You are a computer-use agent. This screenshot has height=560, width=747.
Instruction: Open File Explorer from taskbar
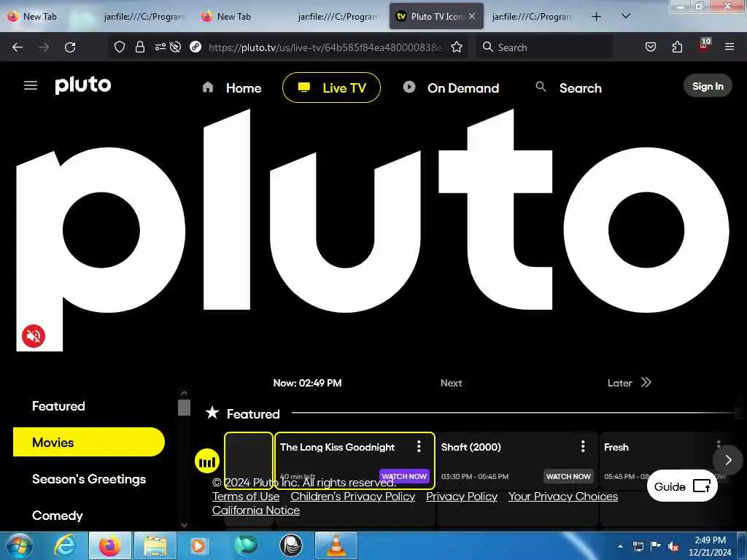(x=155, y=545)
